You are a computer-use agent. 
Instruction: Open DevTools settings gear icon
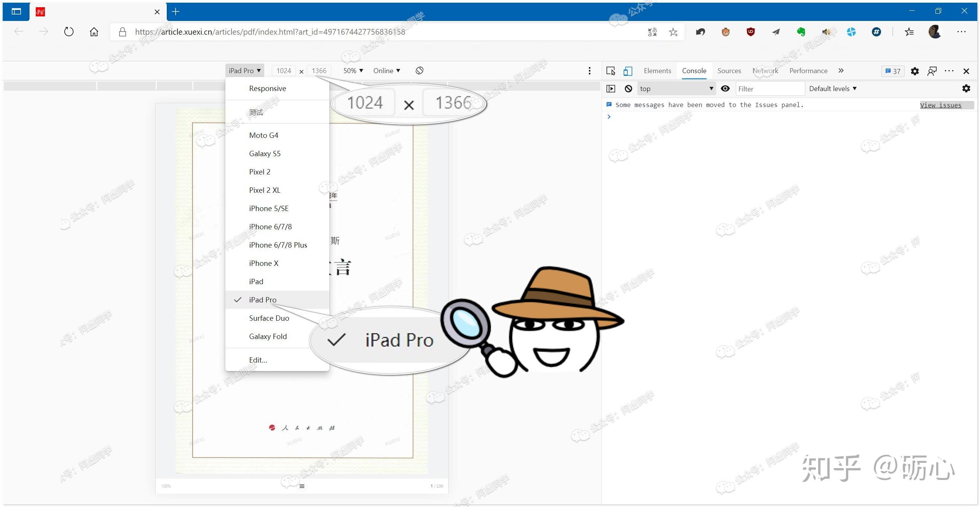[x=915, y=71]
